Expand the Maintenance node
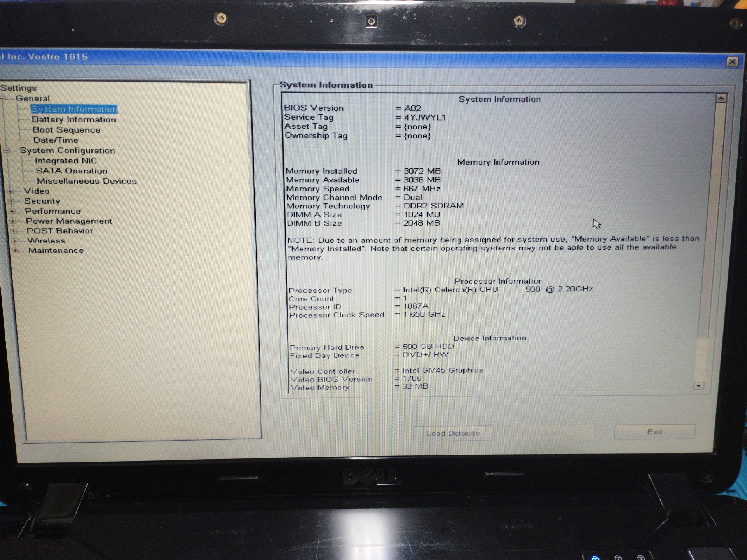 (16, 250)
